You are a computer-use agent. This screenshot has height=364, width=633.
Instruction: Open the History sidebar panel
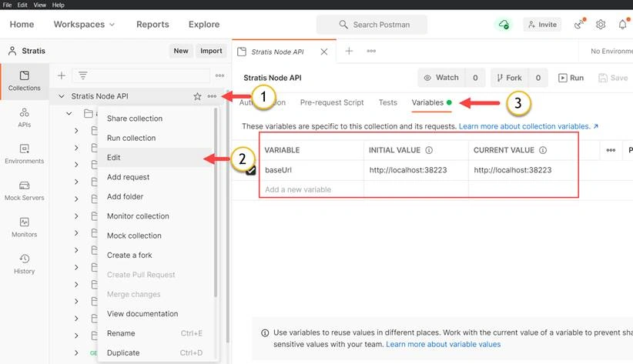[24, 264]
